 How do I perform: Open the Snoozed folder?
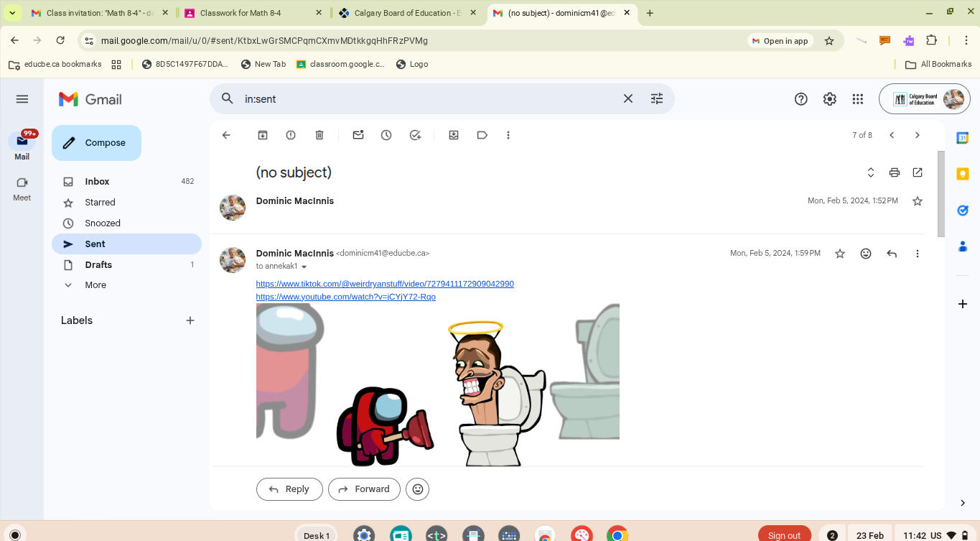[126, 223]
